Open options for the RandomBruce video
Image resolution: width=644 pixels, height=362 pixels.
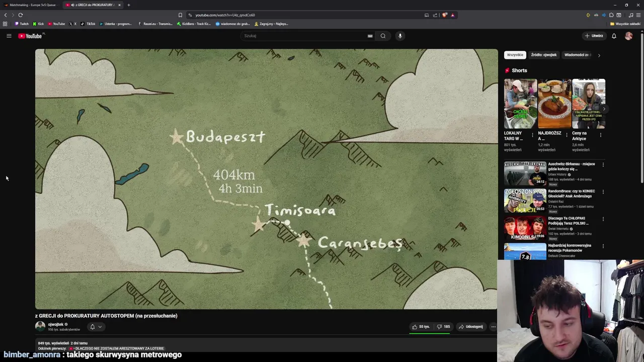pyautogui.click(x=603, y=192)
